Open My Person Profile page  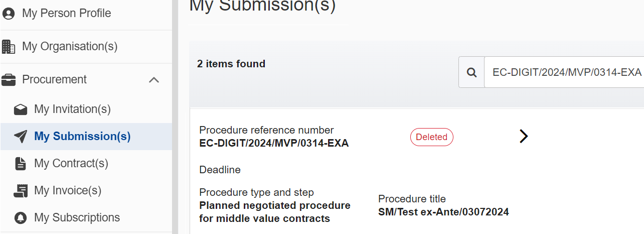(x=67, y=14)
